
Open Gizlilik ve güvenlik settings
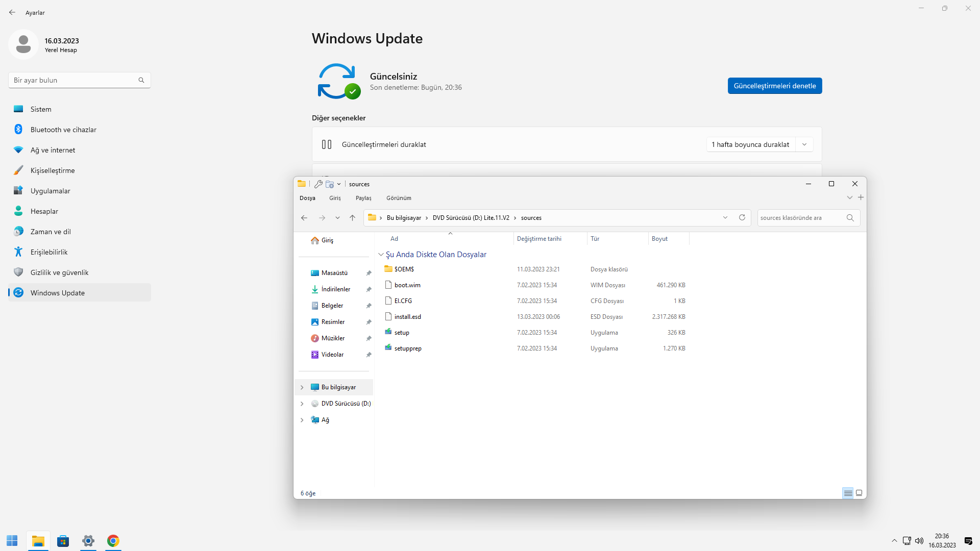(79, 272)
